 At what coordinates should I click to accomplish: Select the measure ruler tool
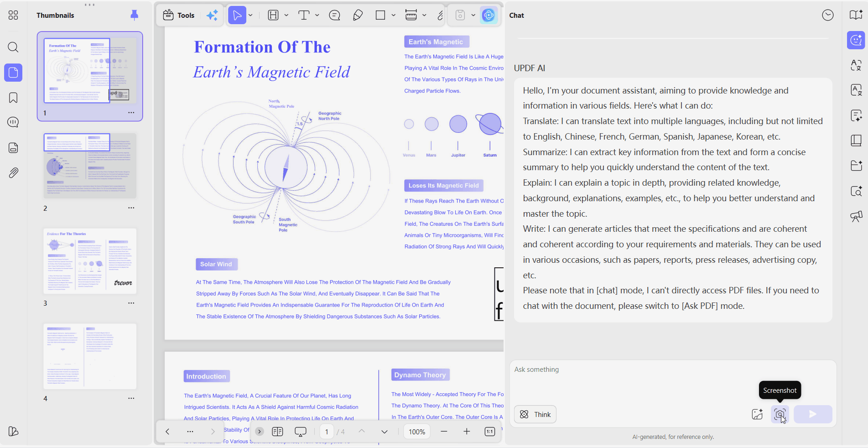coord(411,15)
